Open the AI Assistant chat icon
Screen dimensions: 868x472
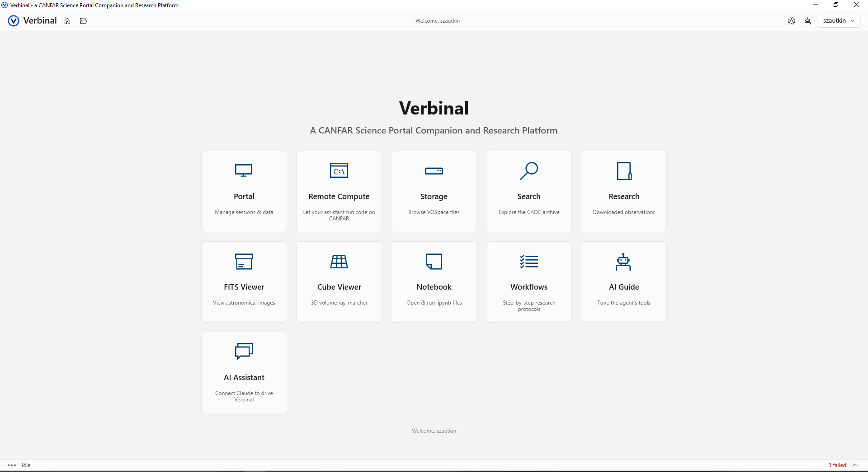(244, 351)
